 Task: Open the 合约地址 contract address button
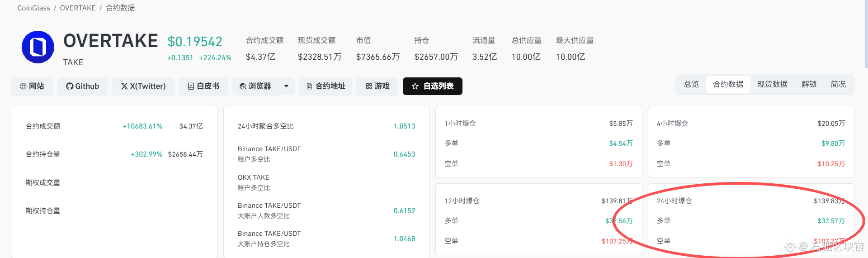pos(326,86)
